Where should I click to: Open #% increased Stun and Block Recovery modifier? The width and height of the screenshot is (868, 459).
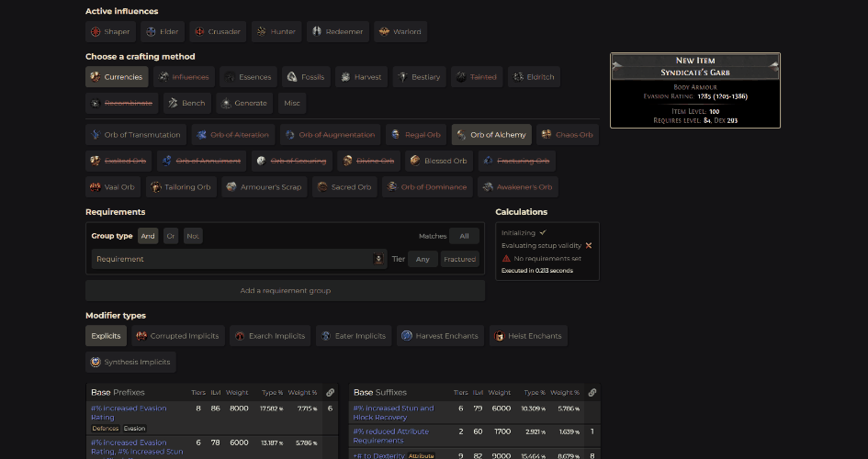(x=393, y=412)
